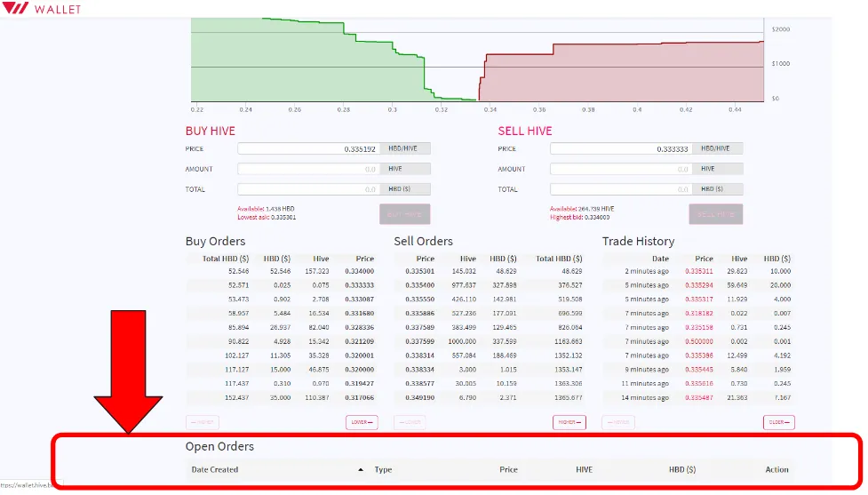Click Lower button under Sell Orders
The width and height of the screenshot is (868, 495).
tap(410, 422)
